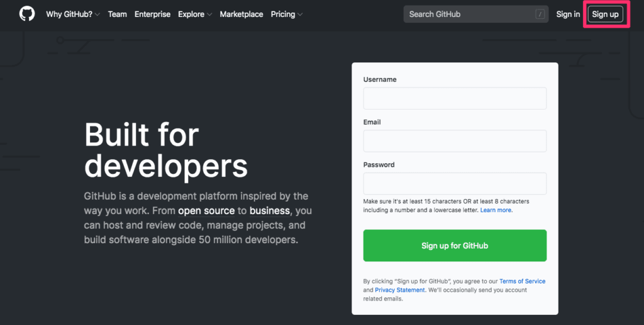
Task: Click the Sign in link
Action: 568,14
